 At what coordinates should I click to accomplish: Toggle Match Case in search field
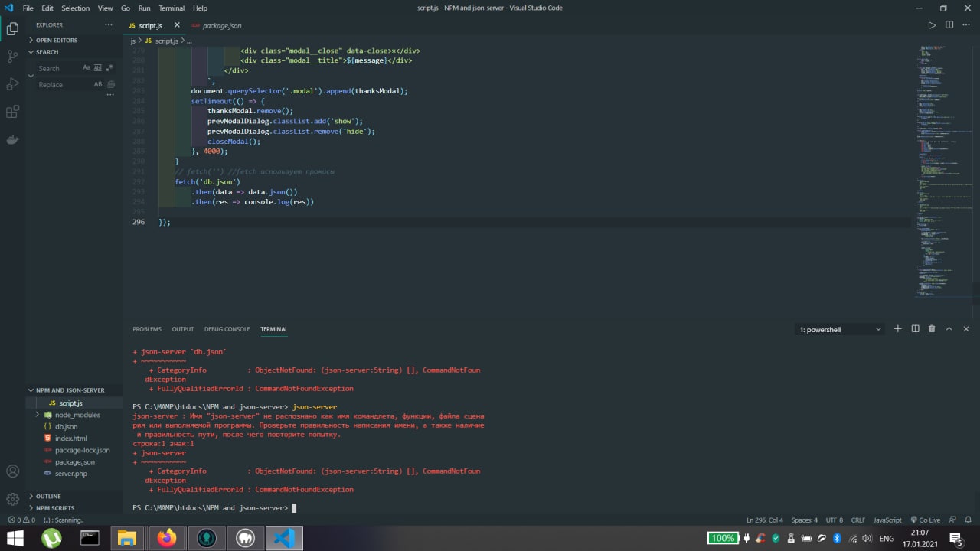click(x=87, y=68)
